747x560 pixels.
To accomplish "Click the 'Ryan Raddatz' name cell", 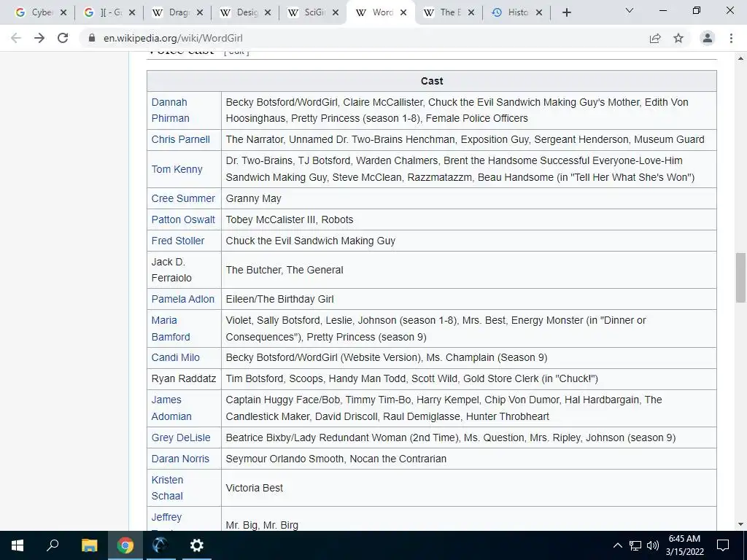I will tap(184, 379).
